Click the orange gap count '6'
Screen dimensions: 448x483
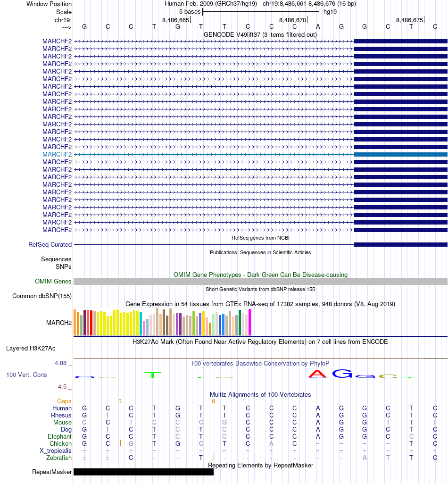[x=213, y=401]
